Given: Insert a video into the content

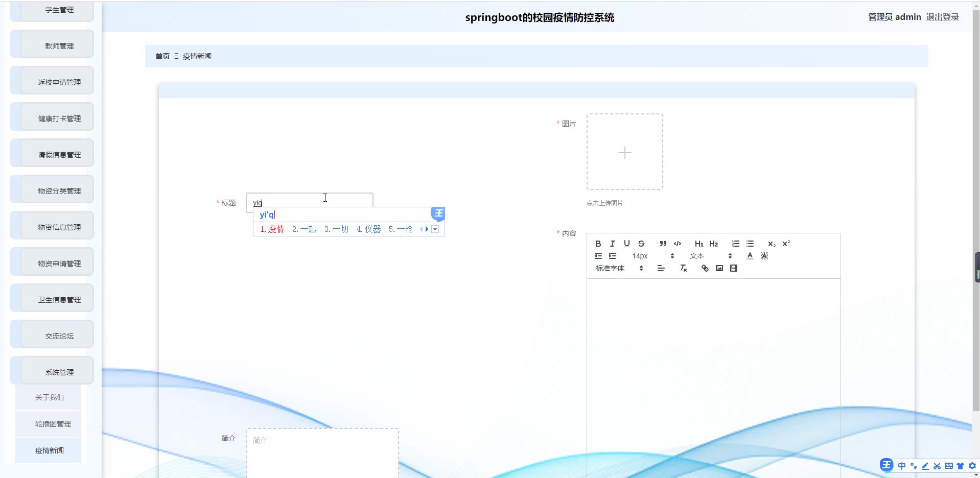Looking at the screenshot, I should pyautogui.click(x=733, y=268).
